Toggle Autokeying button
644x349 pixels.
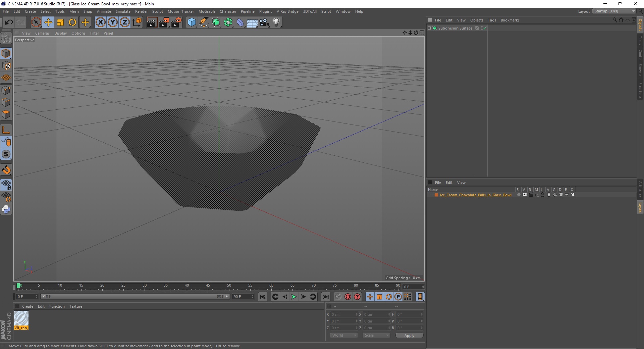[348, 297]
